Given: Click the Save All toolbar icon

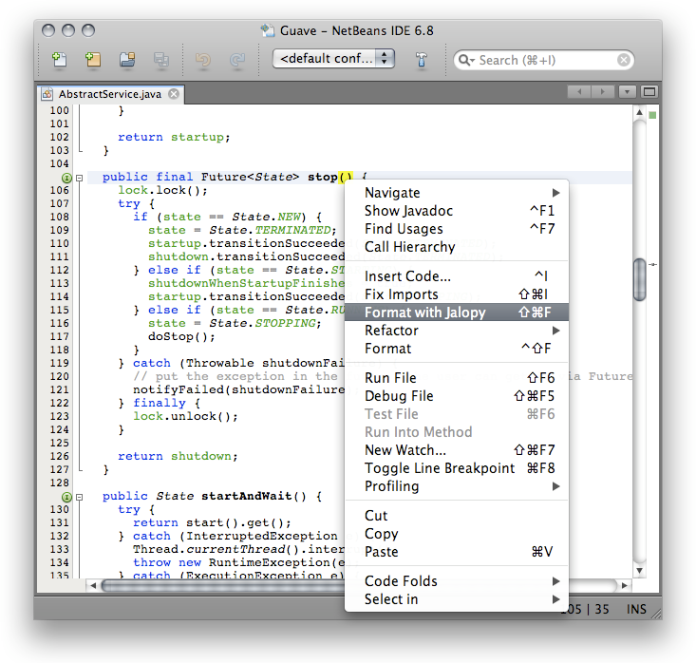Looking at the screenshot, I should (161, 59).
